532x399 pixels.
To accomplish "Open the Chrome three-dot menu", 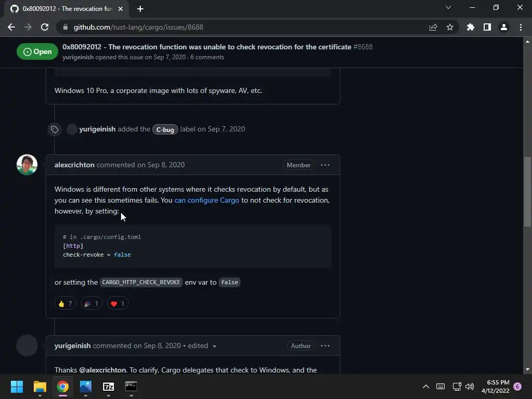I will click(x=521, y=27).
